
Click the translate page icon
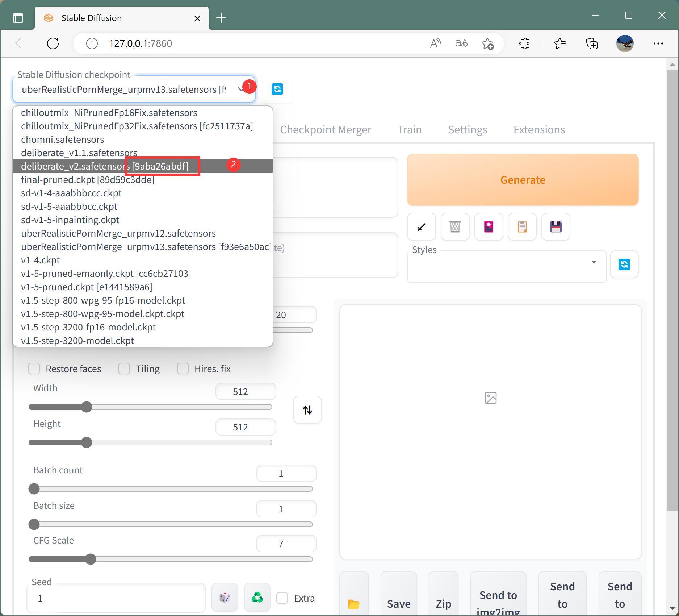461,43
